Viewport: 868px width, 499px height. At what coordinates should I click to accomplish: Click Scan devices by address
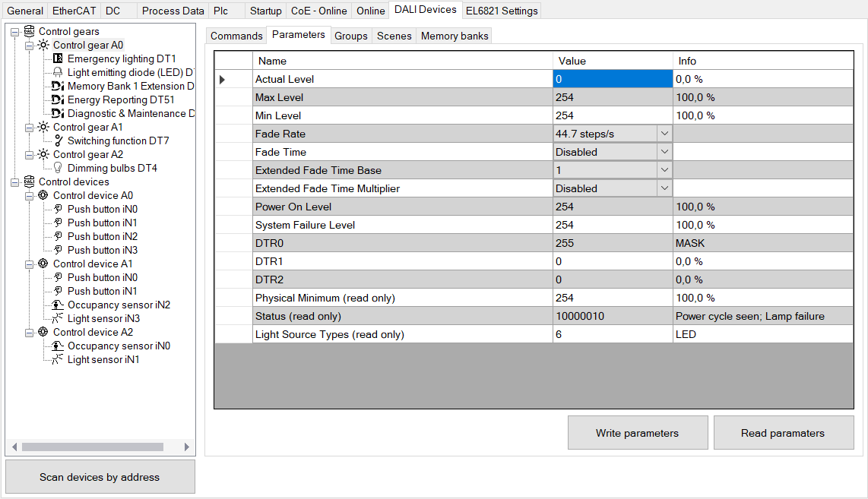click(100, 477)
